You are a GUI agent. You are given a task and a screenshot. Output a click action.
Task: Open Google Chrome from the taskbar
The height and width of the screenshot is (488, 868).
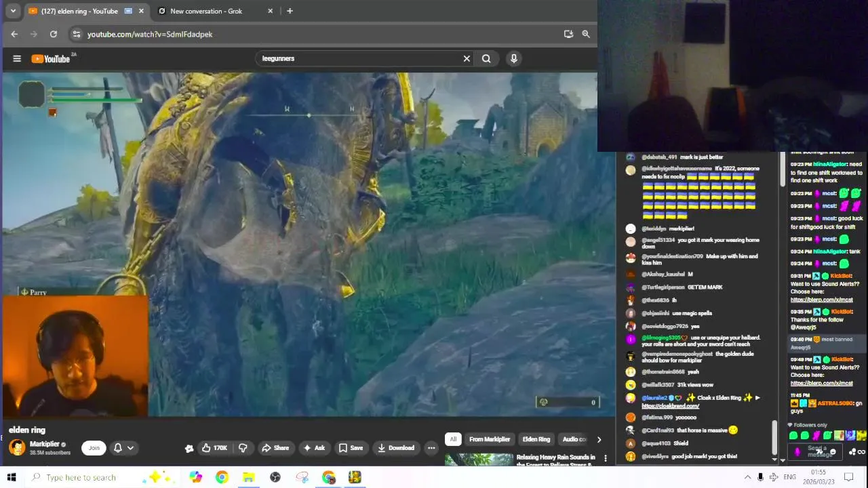coord(222,477)
